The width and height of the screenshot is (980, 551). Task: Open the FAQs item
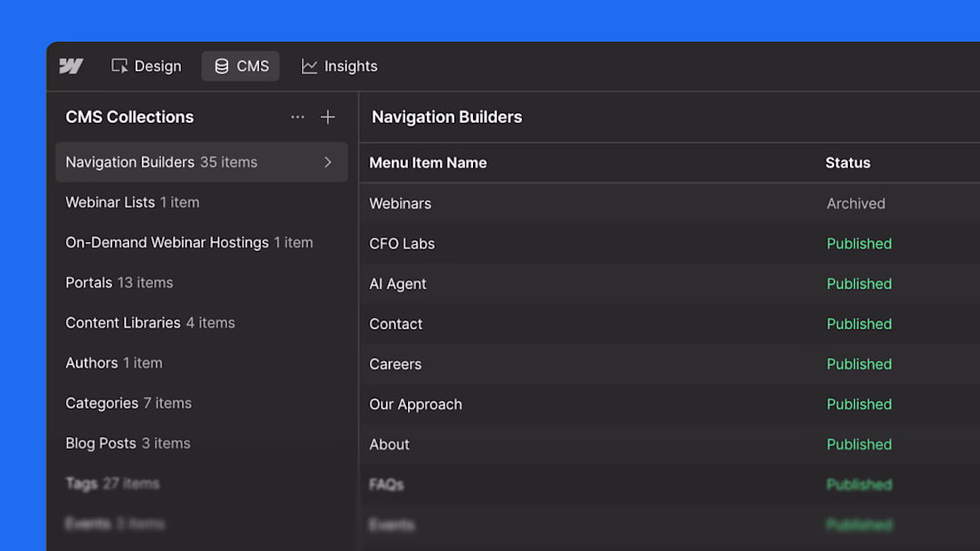pyautogui.click(x=669, y=484)
